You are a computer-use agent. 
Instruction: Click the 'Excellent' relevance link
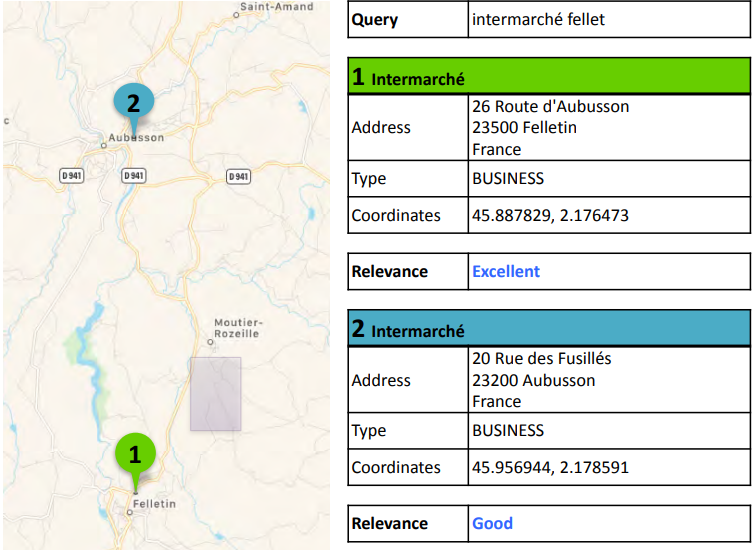[x=506, y=272]
